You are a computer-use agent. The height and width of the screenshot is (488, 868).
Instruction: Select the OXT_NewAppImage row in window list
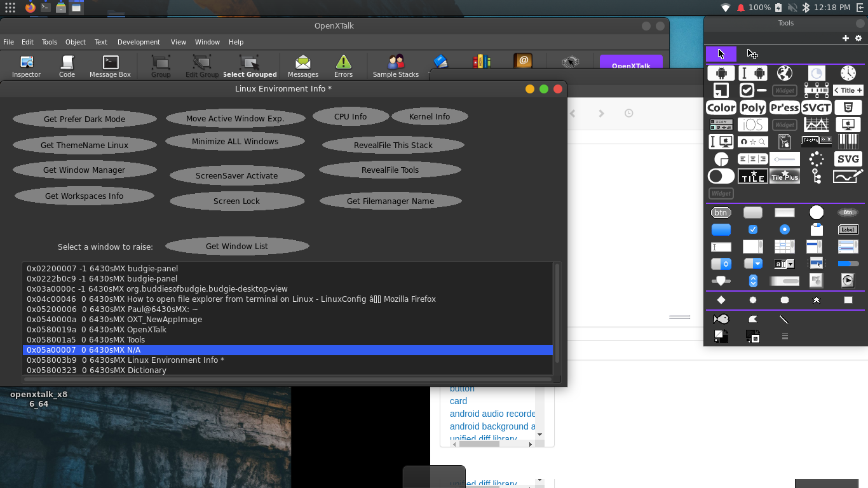coord(287,319)
